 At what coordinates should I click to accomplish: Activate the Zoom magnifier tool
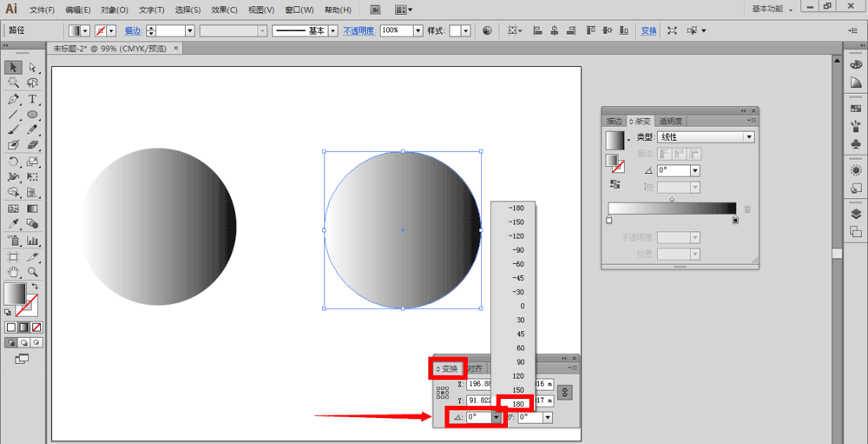coord(32,272)
